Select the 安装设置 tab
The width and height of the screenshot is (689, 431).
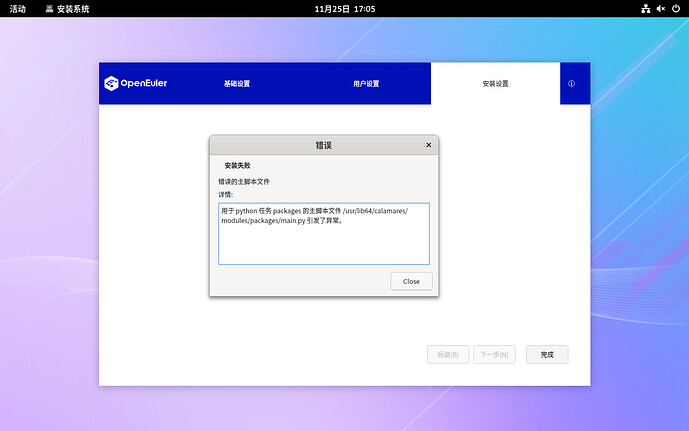(495, 84)
